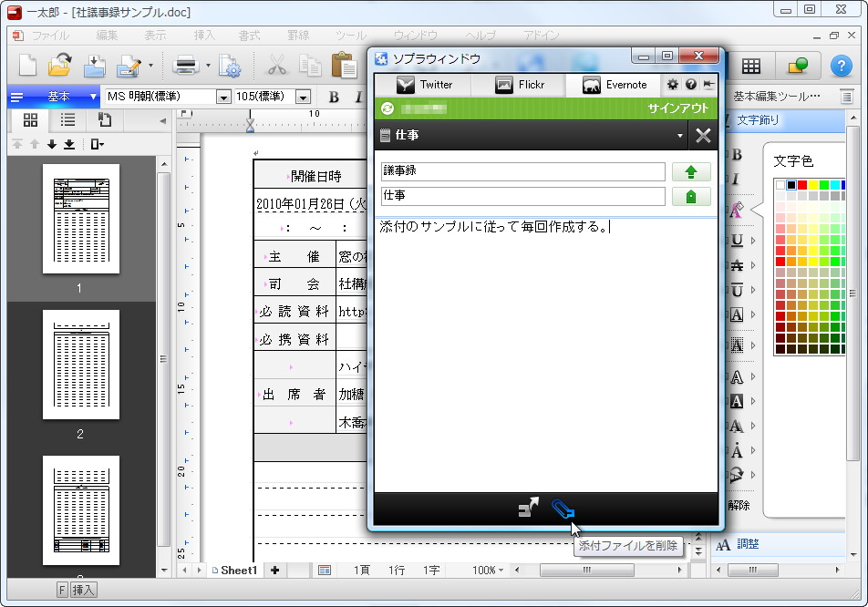868x607 pixels.
Task: Open the gear settings icon in Sopra window
Action: pos(671,84)
